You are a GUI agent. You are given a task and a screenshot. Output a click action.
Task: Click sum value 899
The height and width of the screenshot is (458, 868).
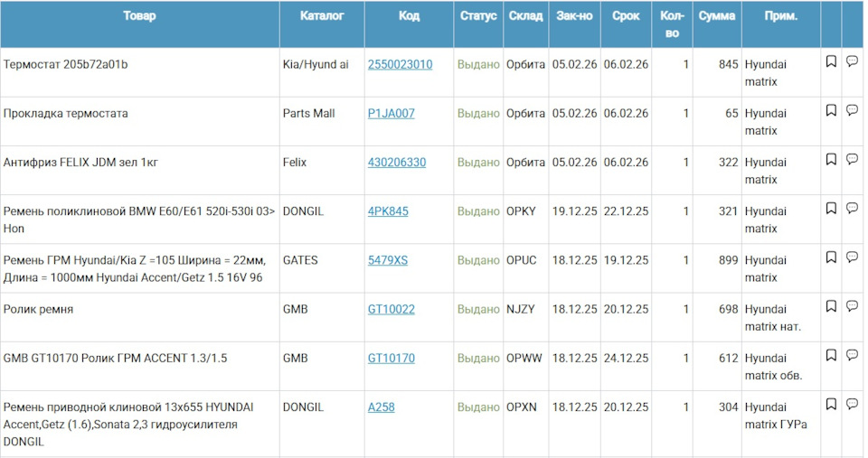(x=729, y=260)
